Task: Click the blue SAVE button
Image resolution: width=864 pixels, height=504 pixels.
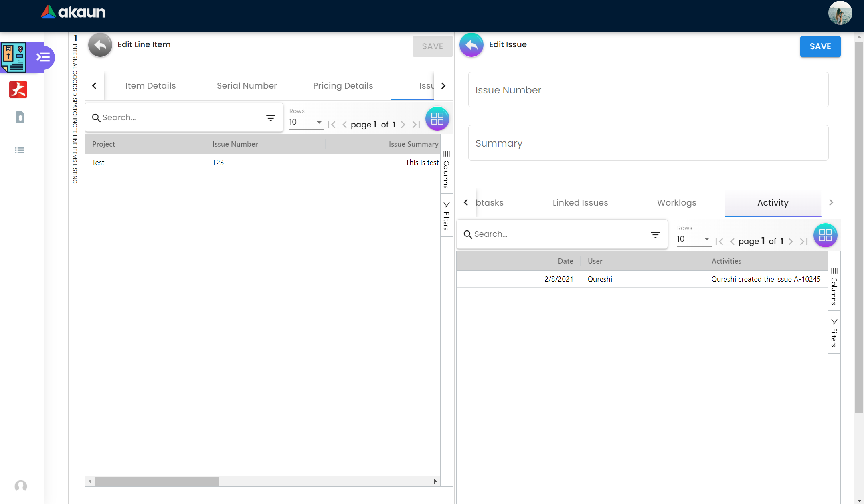Action: pyautogui.click(x=820, y=46)
